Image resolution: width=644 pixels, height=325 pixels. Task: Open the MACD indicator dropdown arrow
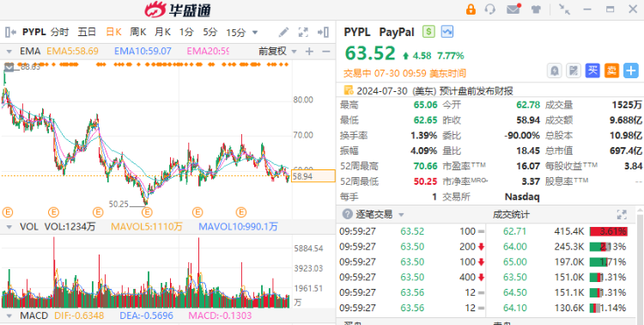(9, 316)
